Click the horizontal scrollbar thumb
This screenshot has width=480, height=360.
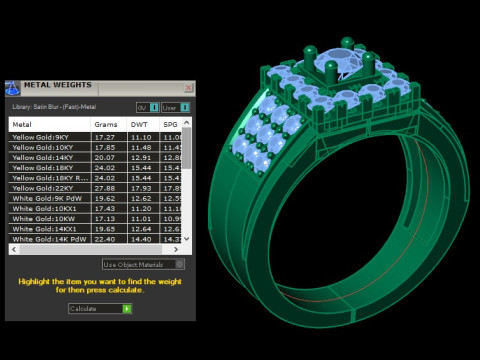[91, 249]
